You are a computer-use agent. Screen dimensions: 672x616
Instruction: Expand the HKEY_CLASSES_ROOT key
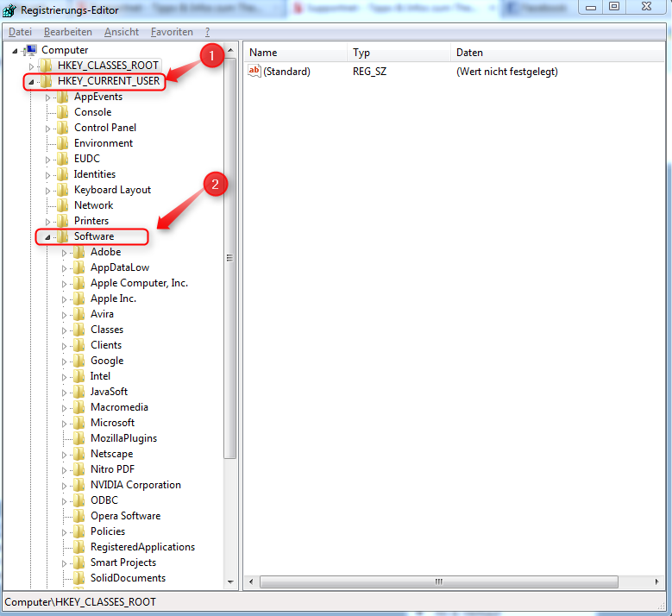[31, 66]
